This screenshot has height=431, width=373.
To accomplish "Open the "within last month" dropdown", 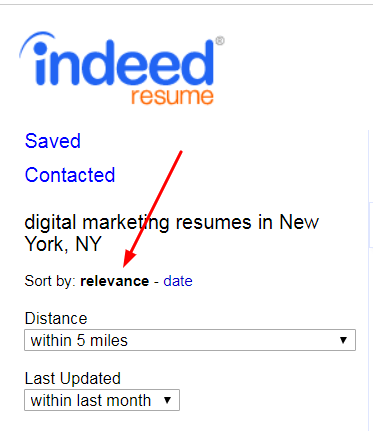I will pyautogui.click(x=102, y=400).
